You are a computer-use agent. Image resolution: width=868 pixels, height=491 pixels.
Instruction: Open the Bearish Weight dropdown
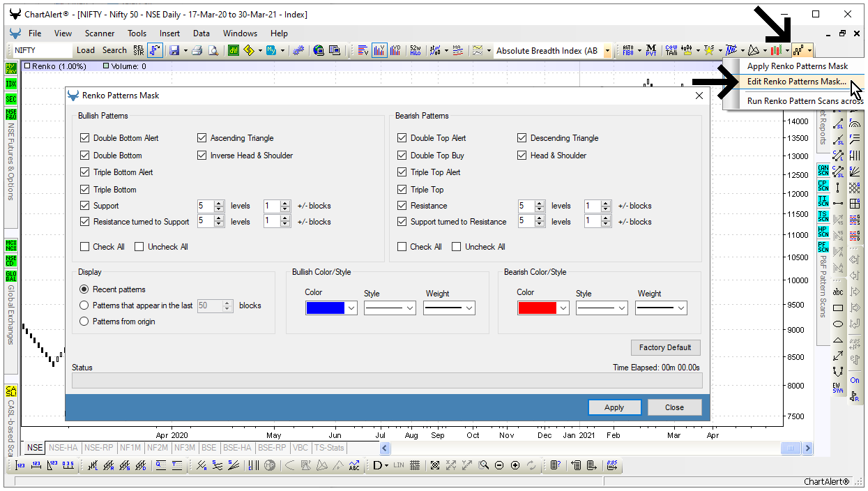pyautogui.click(x=681, y=308)
